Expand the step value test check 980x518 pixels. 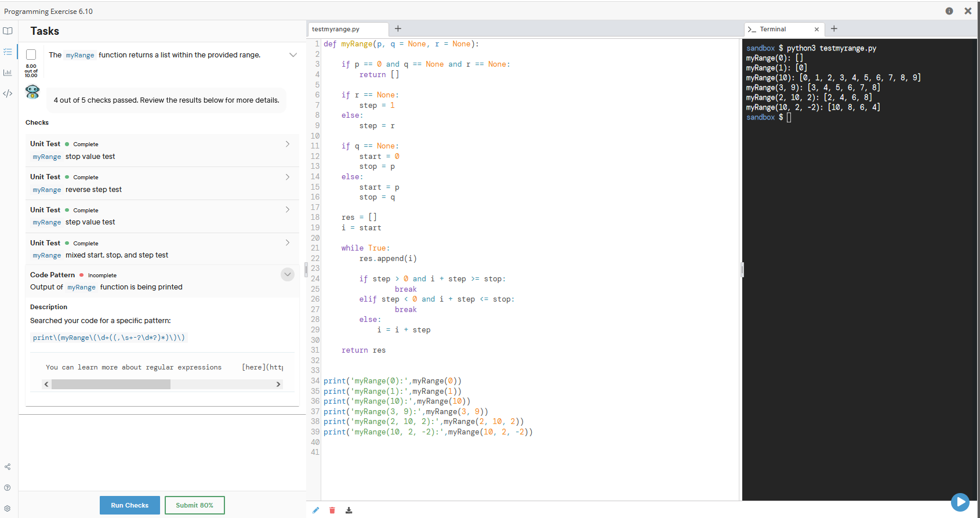click(x=287, y=210)
